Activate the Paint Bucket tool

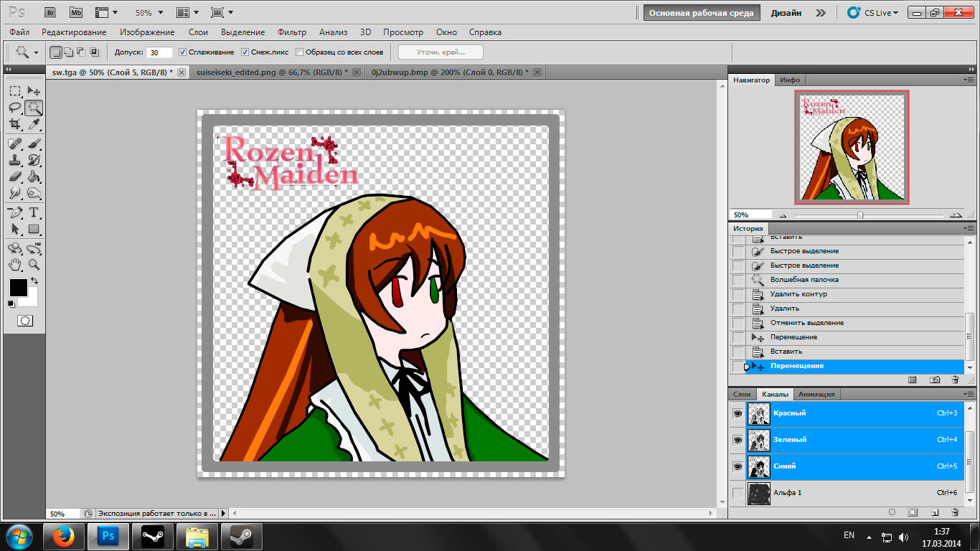coord(34,176)
